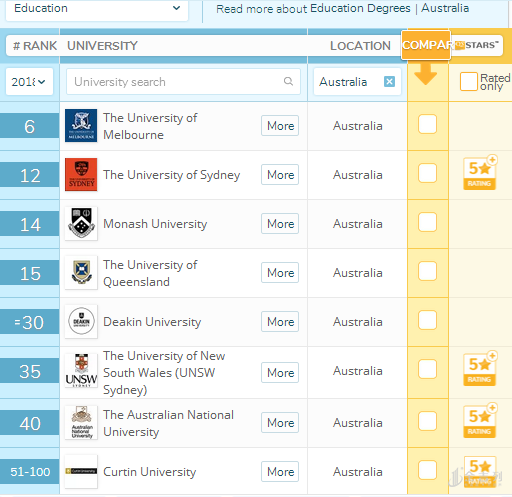This screenshot has width=512, height=497.
Task: Open The University of Queensland logo
Action: pyautogui.click(x=81, y=273)
